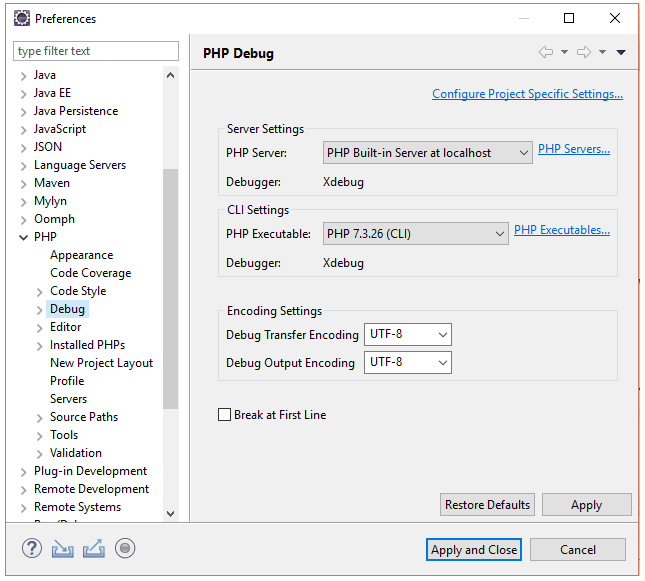
Task: Cancel the Preferences dialog
Action: tap(578, 549)
